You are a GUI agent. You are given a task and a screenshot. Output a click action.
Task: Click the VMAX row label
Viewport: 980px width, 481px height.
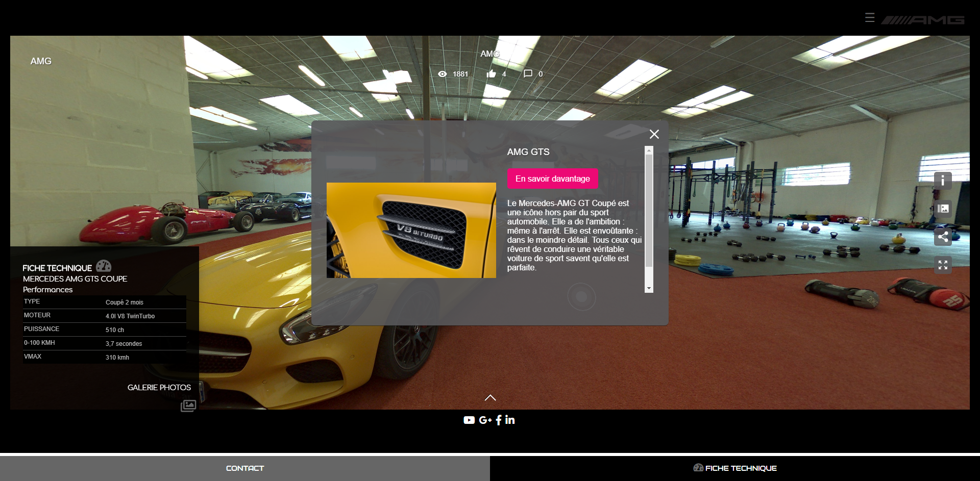pos(33,357)
